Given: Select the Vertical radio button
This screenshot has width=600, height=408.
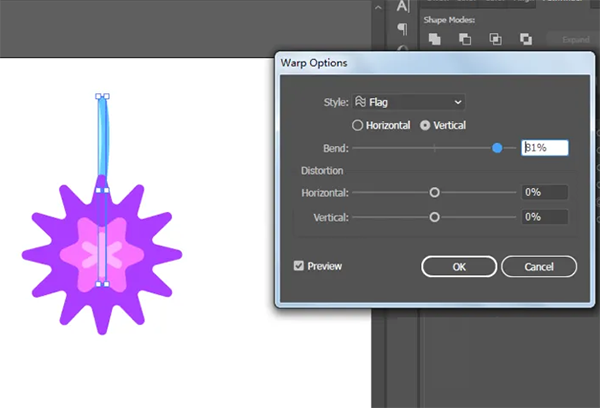Looking at the screenshot, I should pos(425,125).
